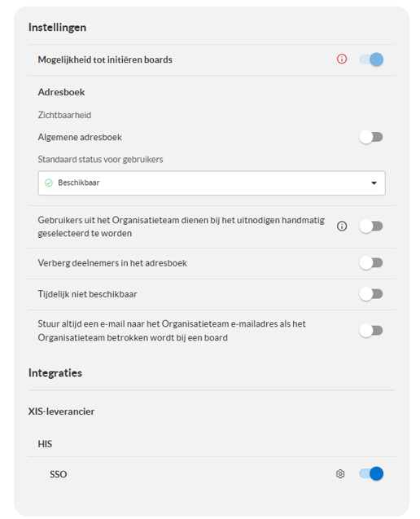The height and width of the screenshot is (519, 420).
Task: Turn off the SSO integration toggle
Action: coord(371,473)
